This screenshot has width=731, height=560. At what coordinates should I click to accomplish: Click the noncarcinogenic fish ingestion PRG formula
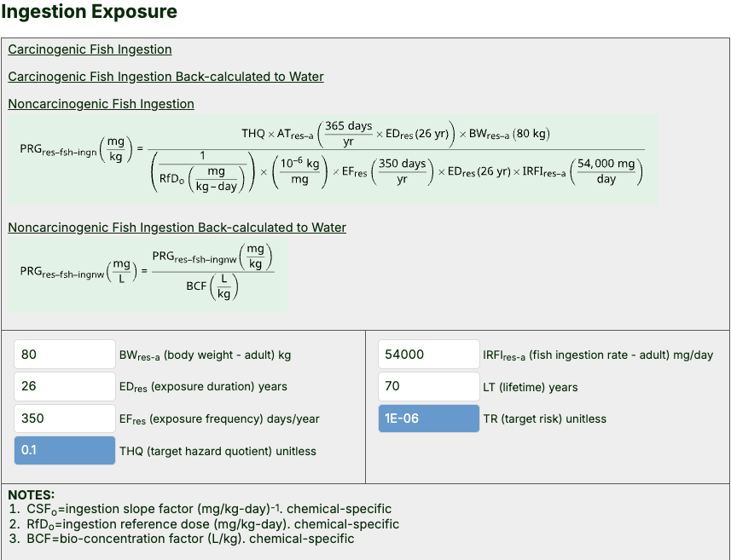[333, 159]
